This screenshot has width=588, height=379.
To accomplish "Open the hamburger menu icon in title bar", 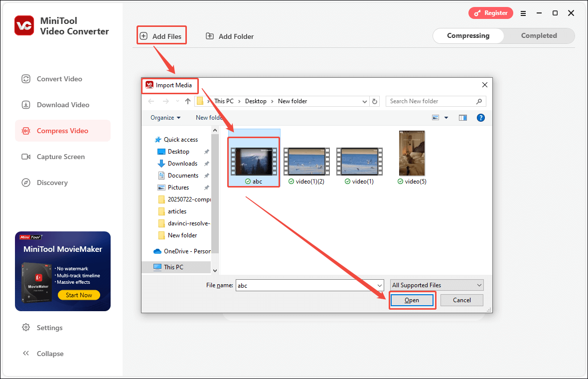I will (x=523, y=13).
